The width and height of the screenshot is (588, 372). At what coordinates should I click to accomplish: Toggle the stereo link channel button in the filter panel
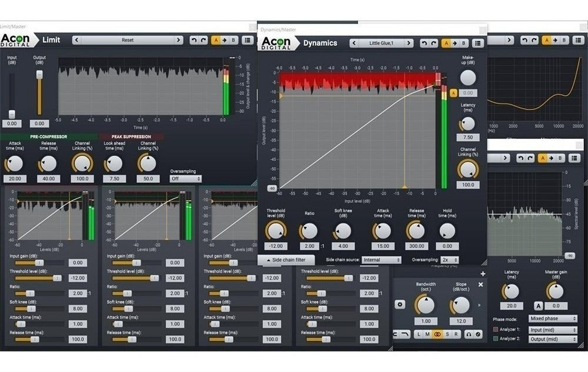(x=437, y=334)
